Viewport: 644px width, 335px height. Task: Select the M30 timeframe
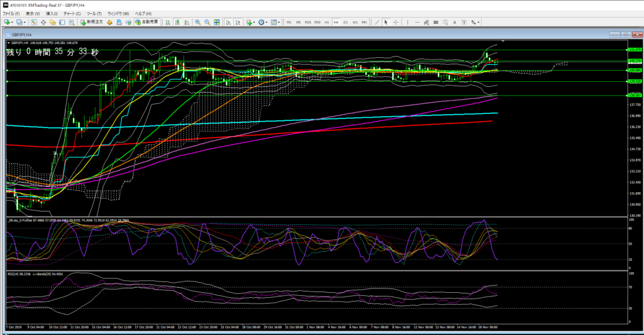point(318,22)
